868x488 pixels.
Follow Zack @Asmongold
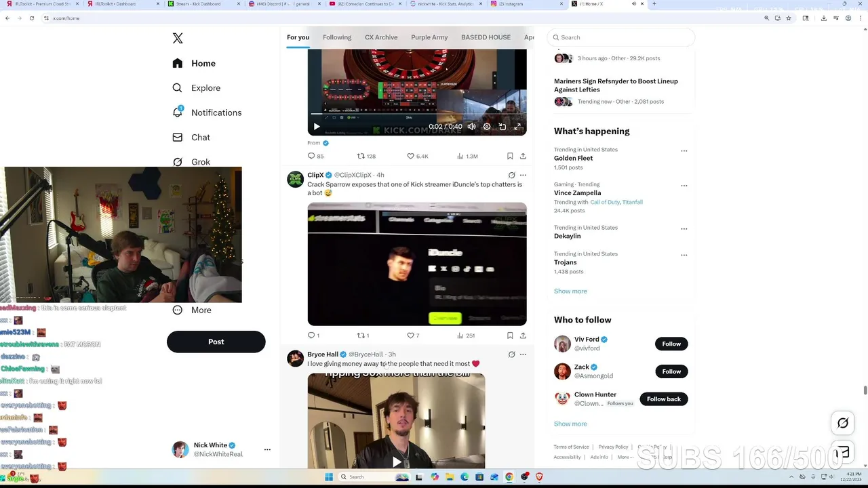click(671, 371)
